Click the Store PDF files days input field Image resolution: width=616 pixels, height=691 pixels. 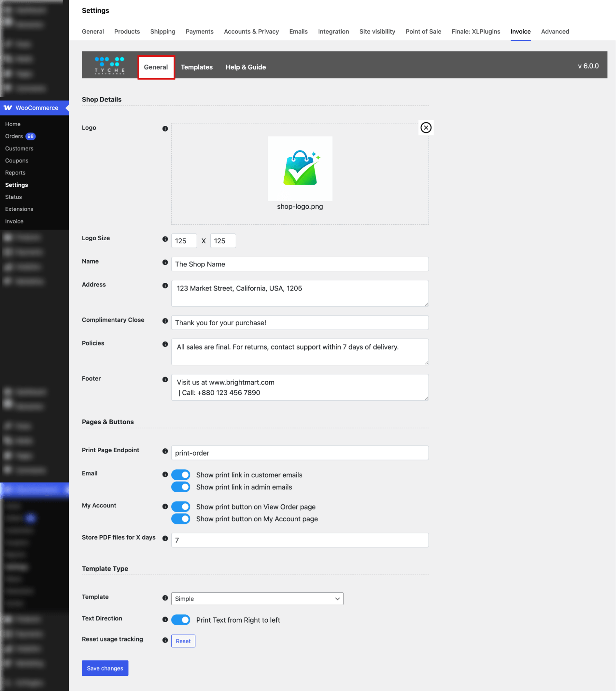[x=299, y=540]
